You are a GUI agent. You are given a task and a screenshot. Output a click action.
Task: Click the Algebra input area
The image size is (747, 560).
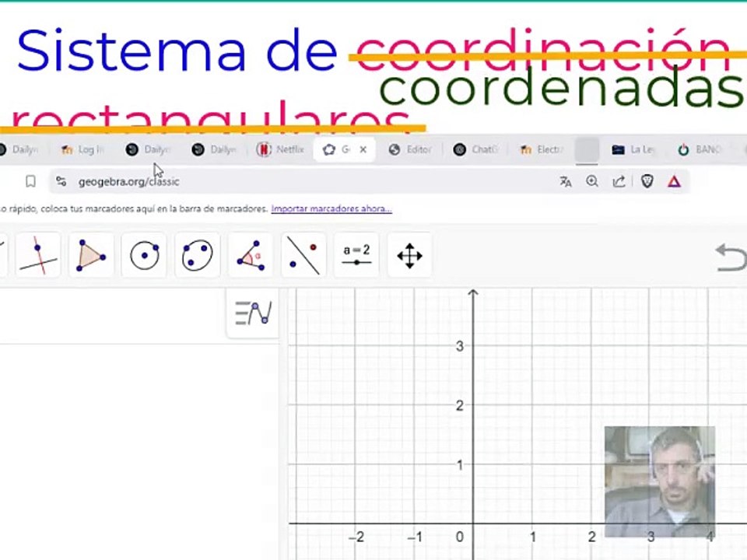[x=112, y=315]
